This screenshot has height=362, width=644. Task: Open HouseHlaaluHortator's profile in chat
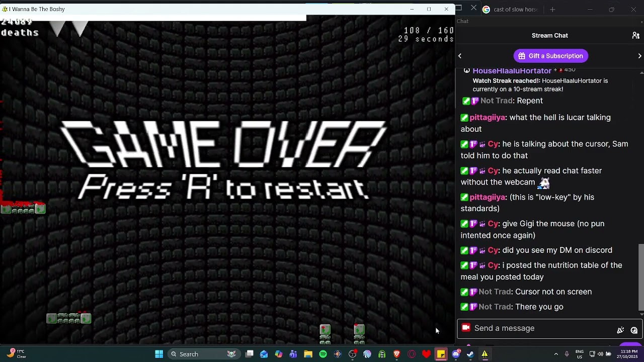pyautogui.click(x=512, y=71)
